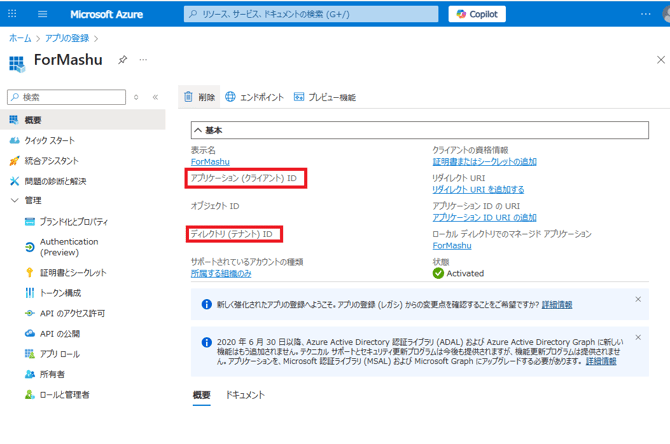Click the sidebar search field
This screenshot has width=670, height=444.
(70, 97)
